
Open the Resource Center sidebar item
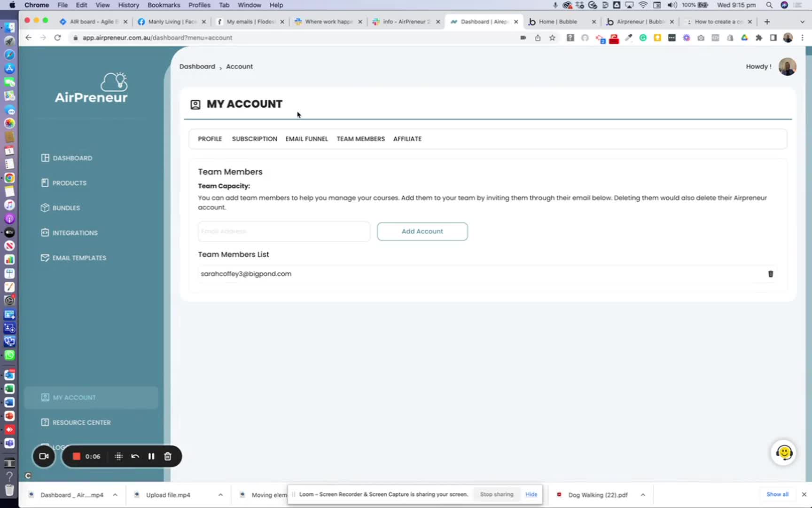pyautogui.click(x=76, y=422)
